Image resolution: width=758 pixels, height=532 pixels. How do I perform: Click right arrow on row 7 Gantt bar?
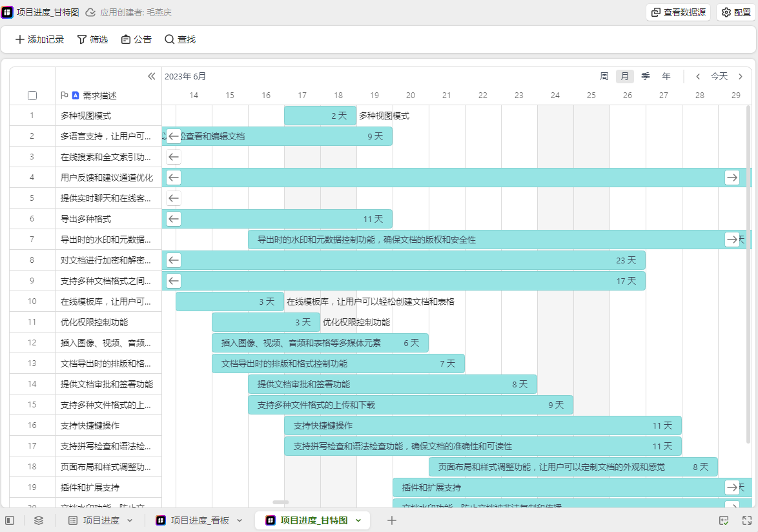click(732, 240)
